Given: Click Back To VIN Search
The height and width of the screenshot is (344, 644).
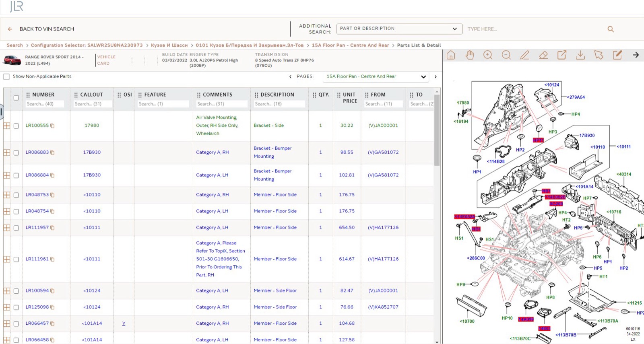Looking at the screenshot, I should coord(47,29).
